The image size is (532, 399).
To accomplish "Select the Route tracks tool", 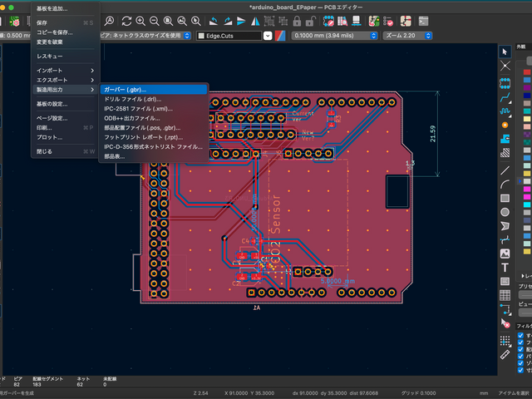I will click(x=505, y=97).
